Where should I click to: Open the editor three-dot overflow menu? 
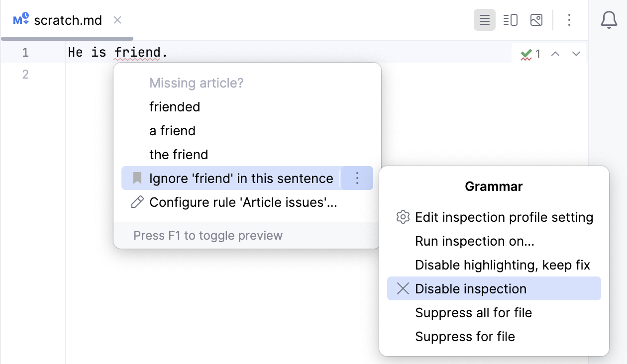[x=569, y=20]
